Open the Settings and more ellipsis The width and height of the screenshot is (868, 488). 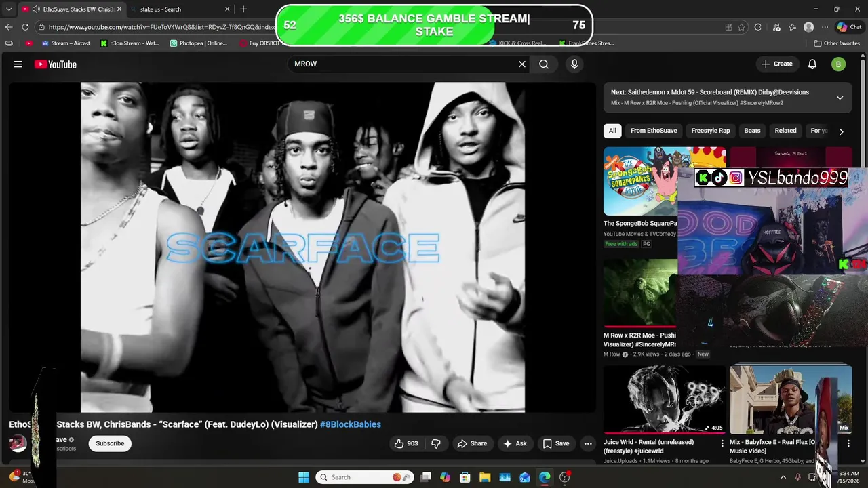(x=825, y=27)
